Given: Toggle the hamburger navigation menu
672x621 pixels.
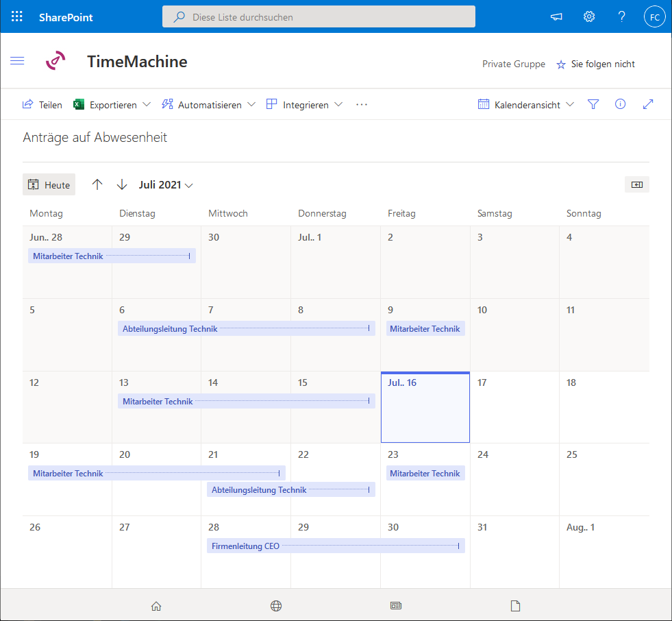Looking at the screenshot, I should tap(17, 61).
